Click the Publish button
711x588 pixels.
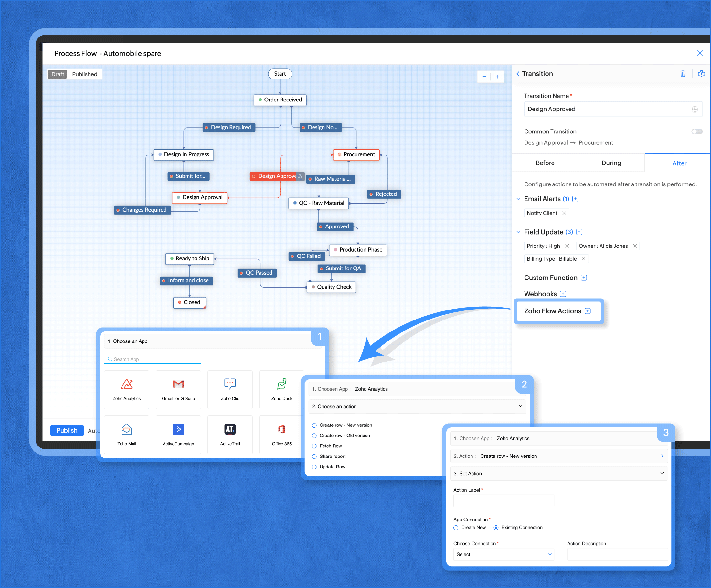[67, 430]
